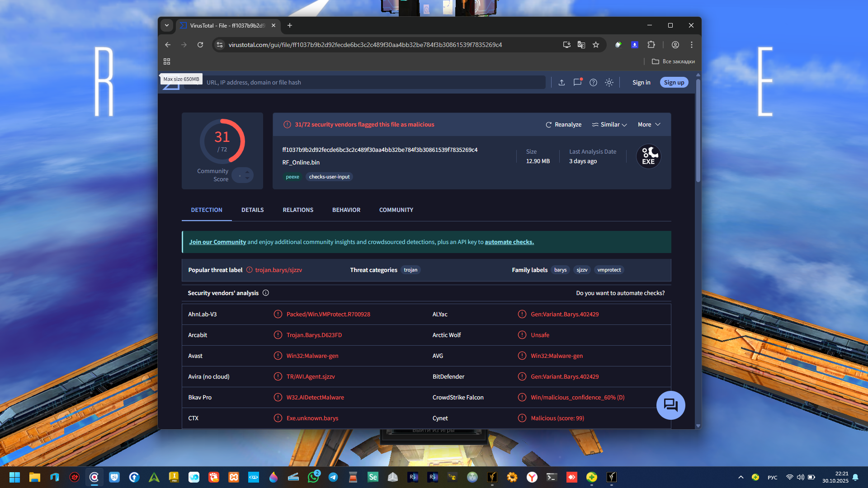Expand the Similar dropdown
This screenshot has width=868, height=488.
pos(609,125)
